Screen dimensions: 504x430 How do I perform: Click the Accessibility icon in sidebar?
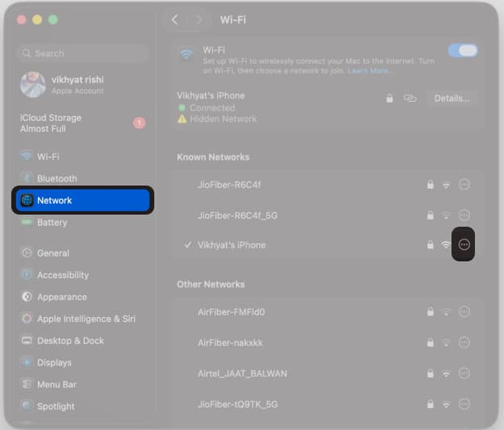pos(27,275)
